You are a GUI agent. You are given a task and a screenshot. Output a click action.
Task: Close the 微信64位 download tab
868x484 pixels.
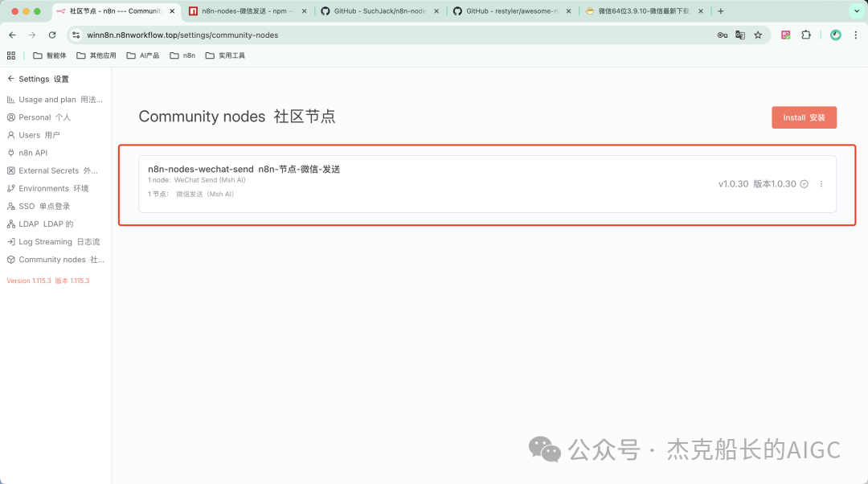coord(701,11)
